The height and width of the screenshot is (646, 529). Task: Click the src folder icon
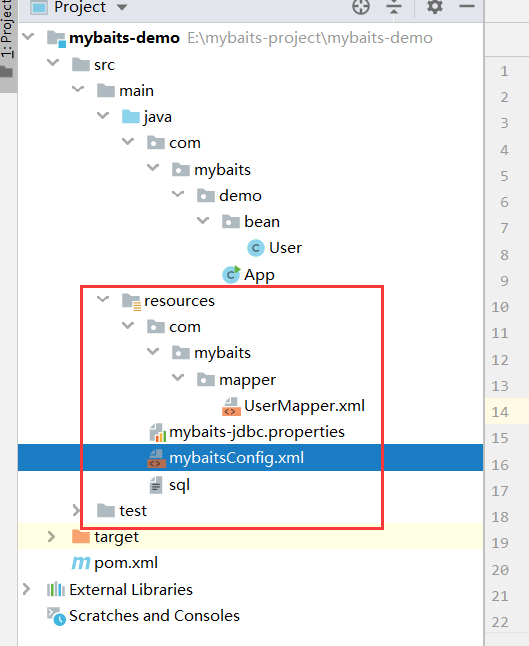click(81, 64)
